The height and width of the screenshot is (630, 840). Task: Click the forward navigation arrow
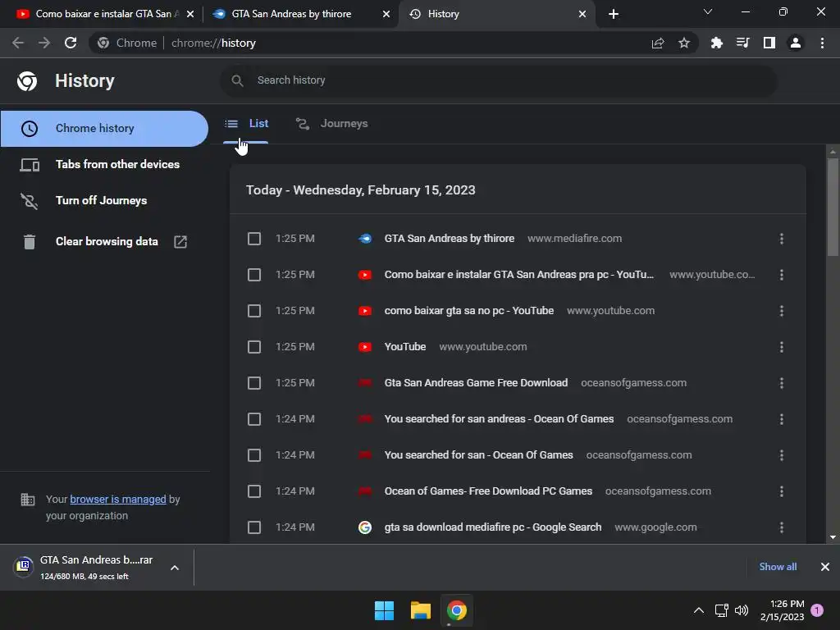pos(44,43)
